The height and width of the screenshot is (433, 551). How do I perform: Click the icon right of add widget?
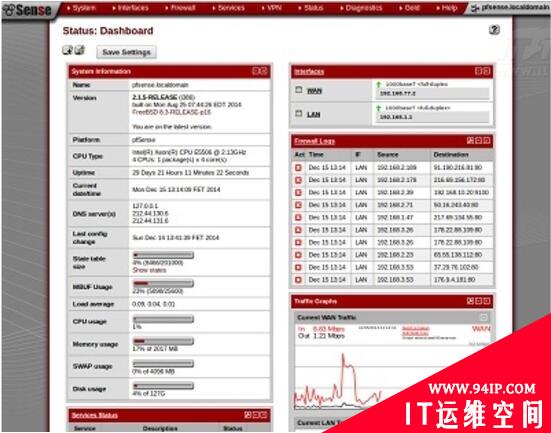tap(80, 50)
